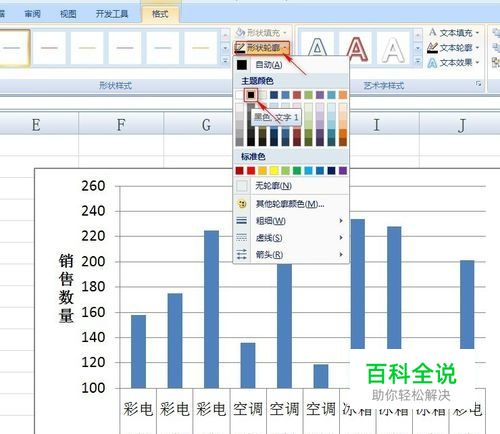Click the black auto color icon
This screenshot has width=500, height=434.
[242, 65]
